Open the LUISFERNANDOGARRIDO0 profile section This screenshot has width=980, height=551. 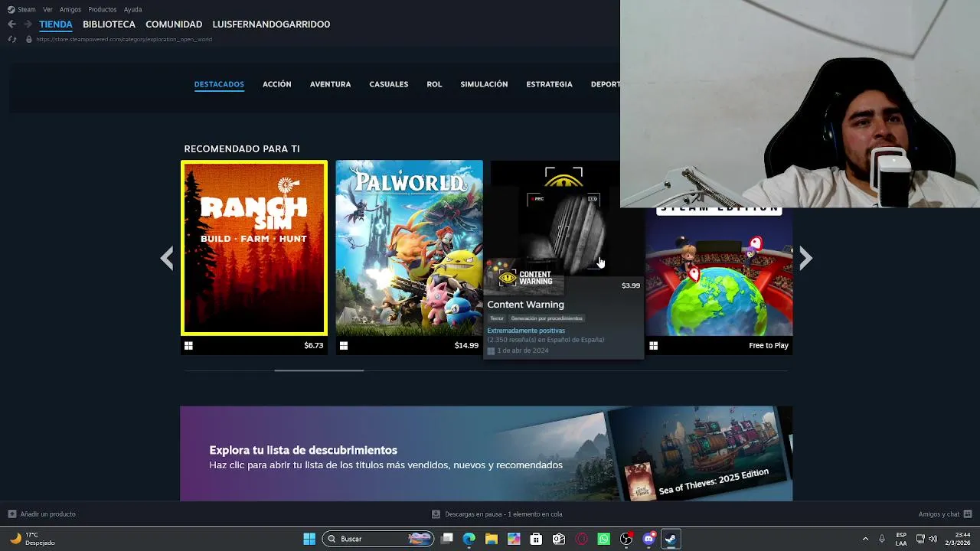pyautogui.click(x=271, y=24)
